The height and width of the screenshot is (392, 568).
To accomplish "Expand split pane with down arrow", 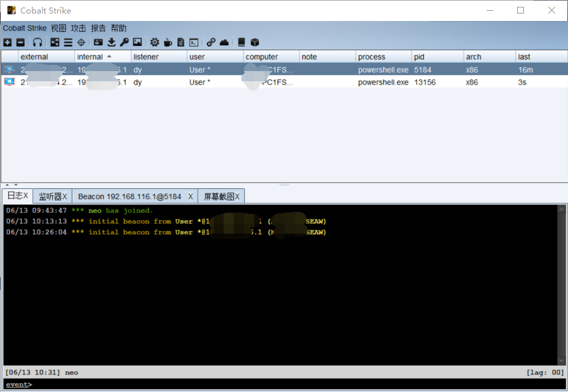I will (x=16, y=185).
